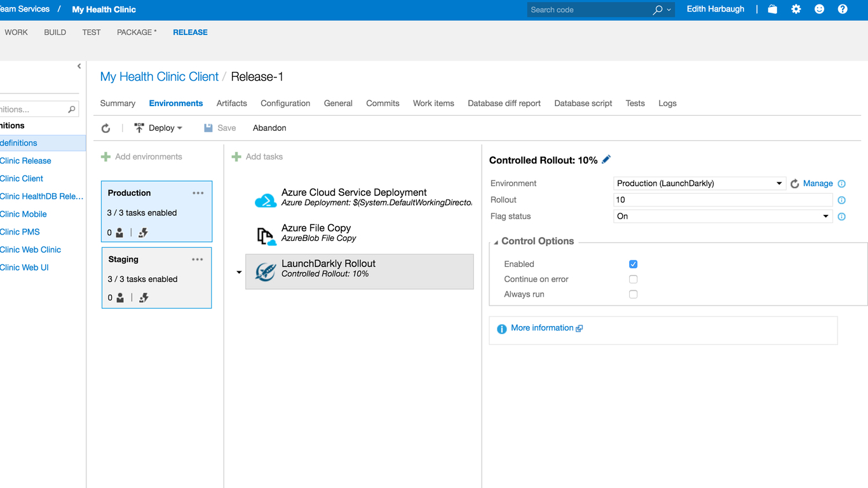Refresh the release with the toolbar icon
The height and width of the screenshot is (488, 868).
[x=106, y=128]
